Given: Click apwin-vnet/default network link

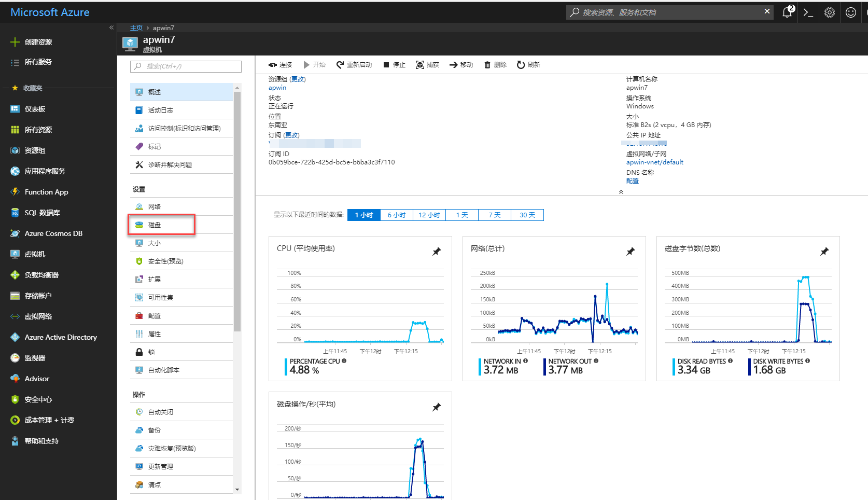Looking at the screenshot, I should pyautogui.click(x=655, y=162).
